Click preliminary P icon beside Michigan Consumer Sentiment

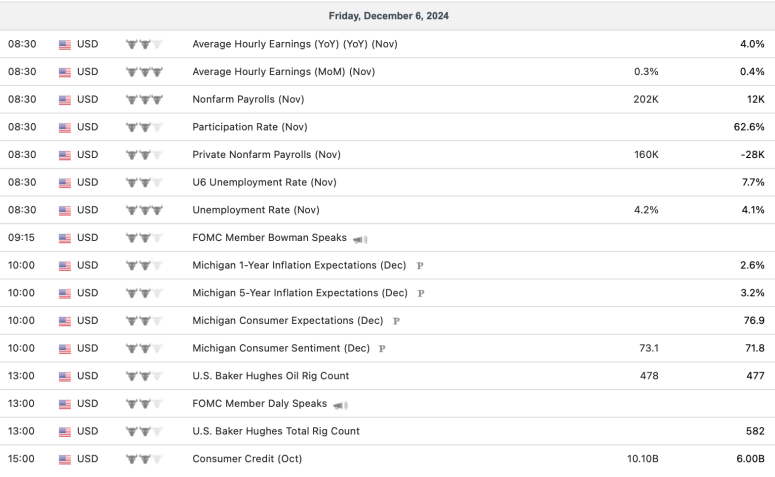coord(381,349)
